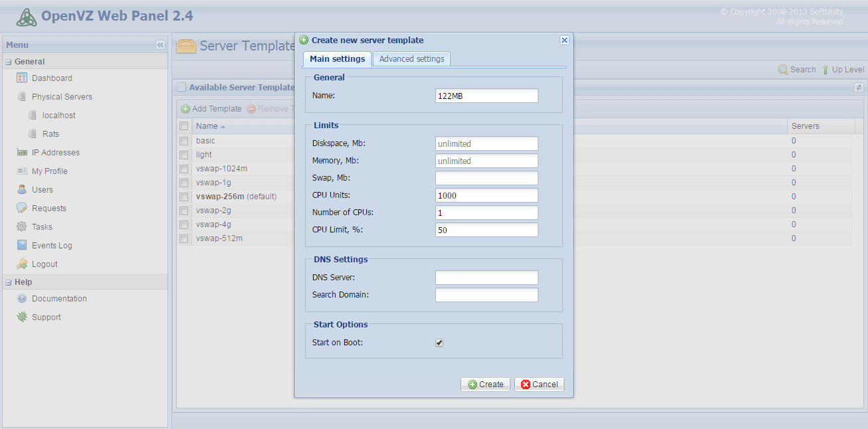Image resolution: width=868 pixels, height=429 pixels.
Task: Collapse the Help menu section
Action: (x=9, y=282)
